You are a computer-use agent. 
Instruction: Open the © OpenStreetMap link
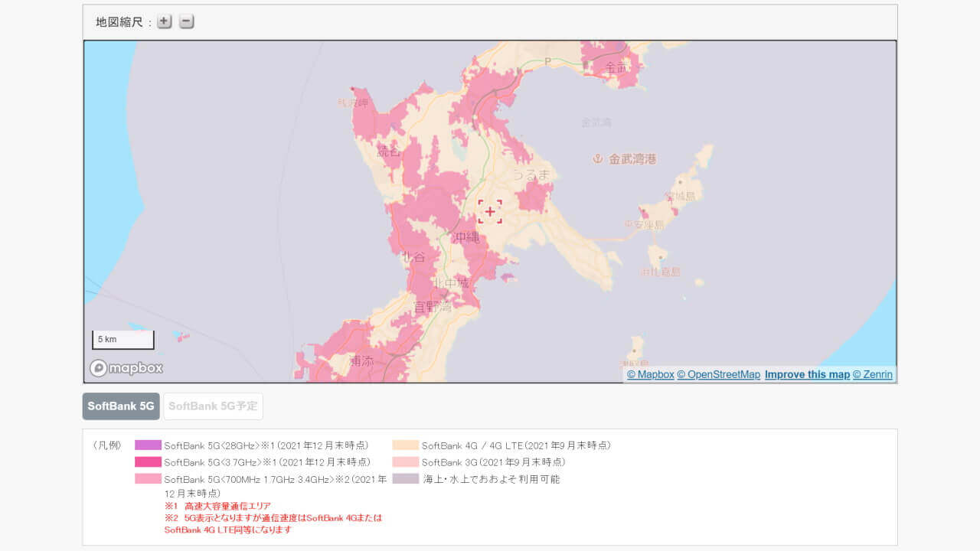tap(718, 374)
